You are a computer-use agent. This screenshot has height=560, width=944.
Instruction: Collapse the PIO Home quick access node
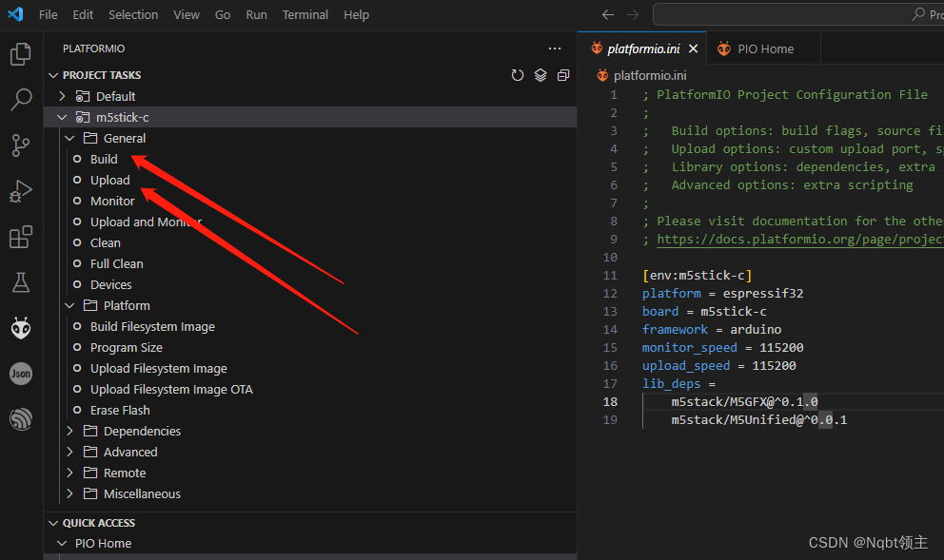62,544
